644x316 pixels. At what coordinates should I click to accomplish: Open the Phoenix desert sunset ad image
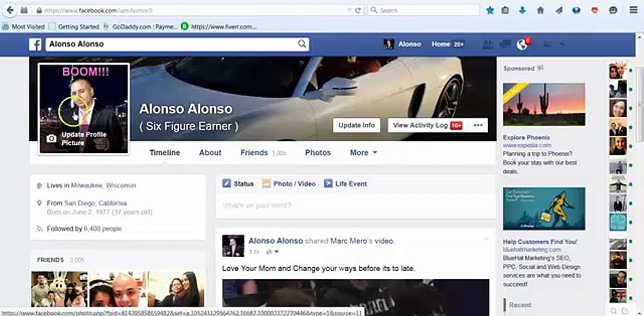tap(544, 104)
